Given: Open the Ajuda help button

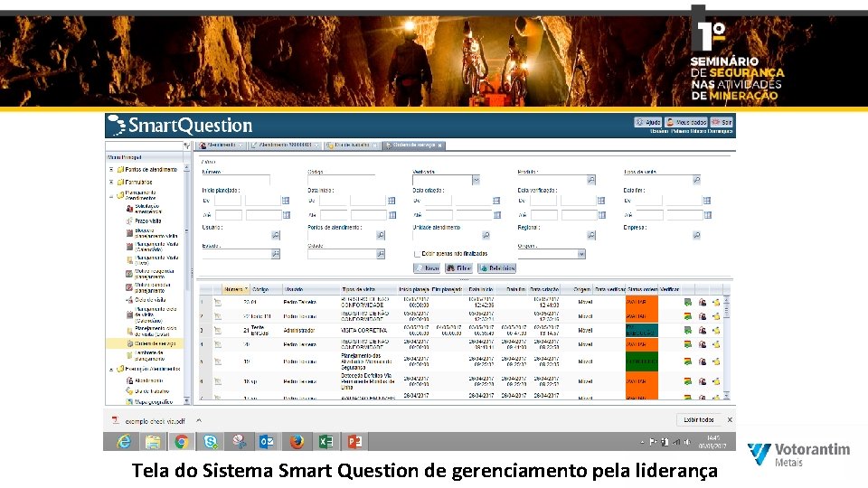Looking at the screenshot, I should click(x=647, y=122).
